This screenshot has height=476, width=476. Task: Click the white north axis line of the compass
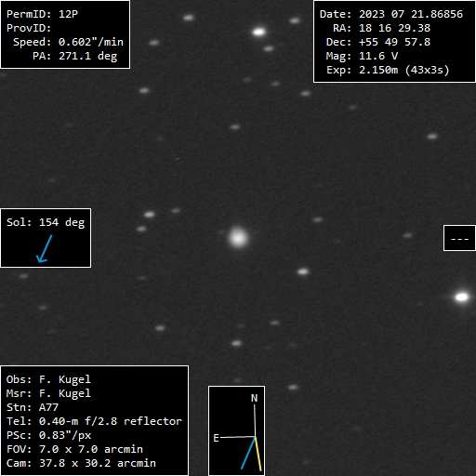click(x=255, y=420)
